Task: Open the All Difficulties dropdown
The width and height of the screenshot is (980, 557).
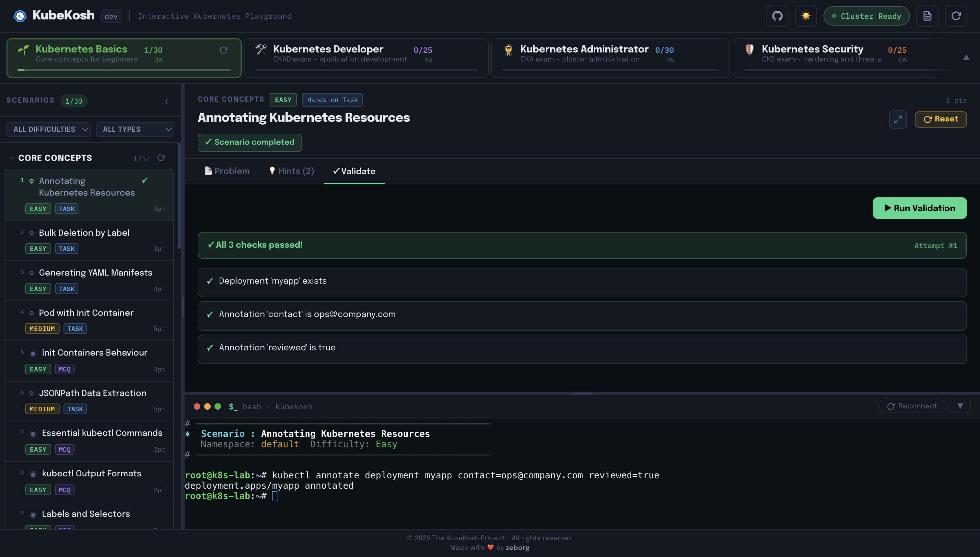Action: 49,129
